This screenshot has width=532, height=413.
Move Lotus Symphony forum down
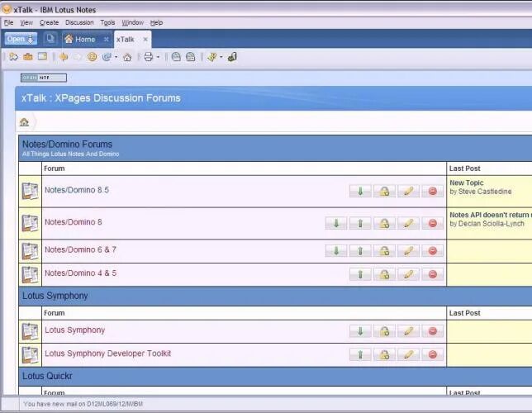pos(360,331)
